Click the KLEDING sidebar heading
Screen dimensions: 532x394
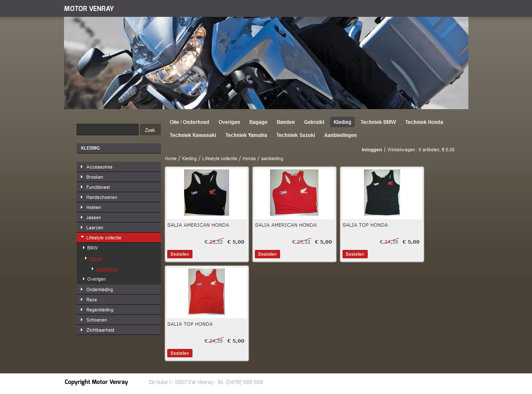click(x=119, y=148)
